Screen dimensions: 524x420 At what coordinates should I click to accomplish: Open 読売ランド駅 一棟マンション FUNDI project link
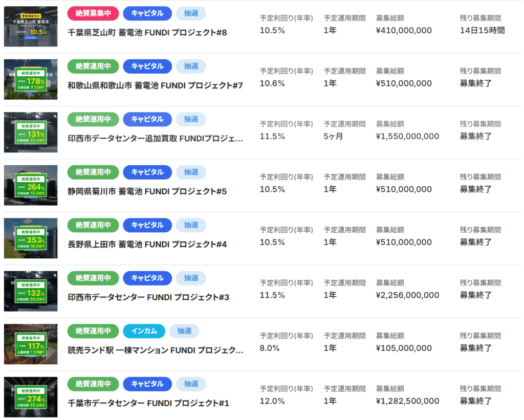[x=155, y=350]
